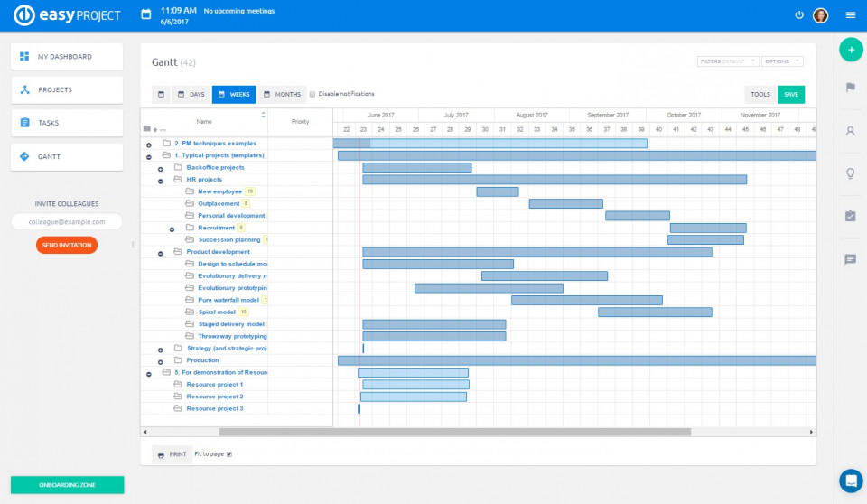Click the power logout icon in header
The image size is (867, 504).
[799, 15]
